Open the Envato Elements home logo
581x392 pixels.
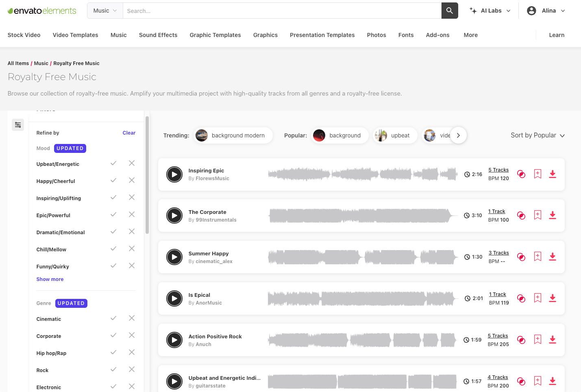[41, 11]
